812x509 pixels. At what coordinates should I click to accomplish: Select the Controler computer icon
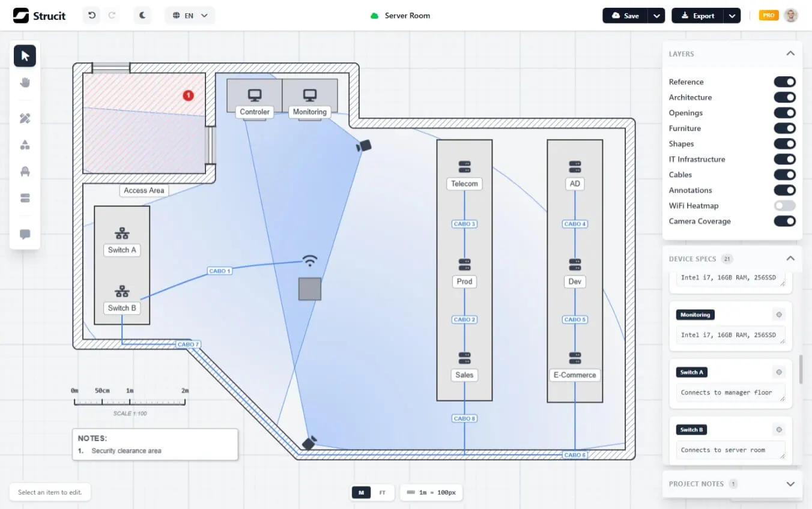point(255,95)
